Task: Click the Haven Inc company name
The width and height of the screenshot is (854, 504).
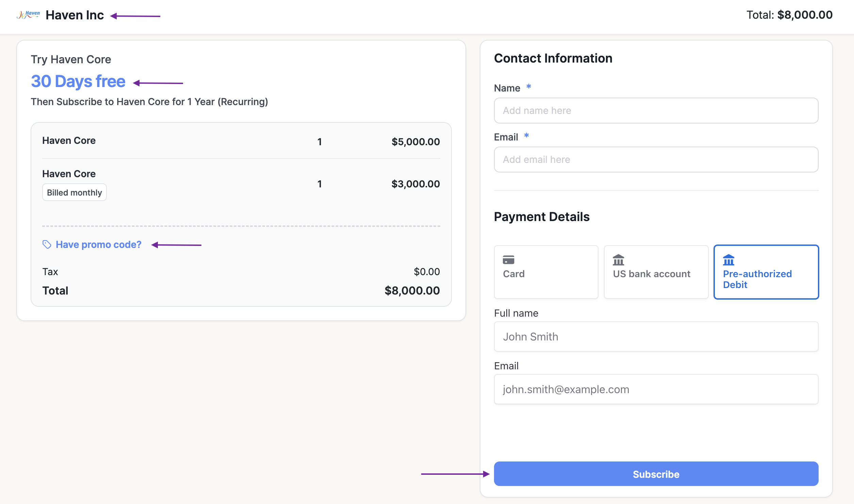Action: click(x=75, y=15)
